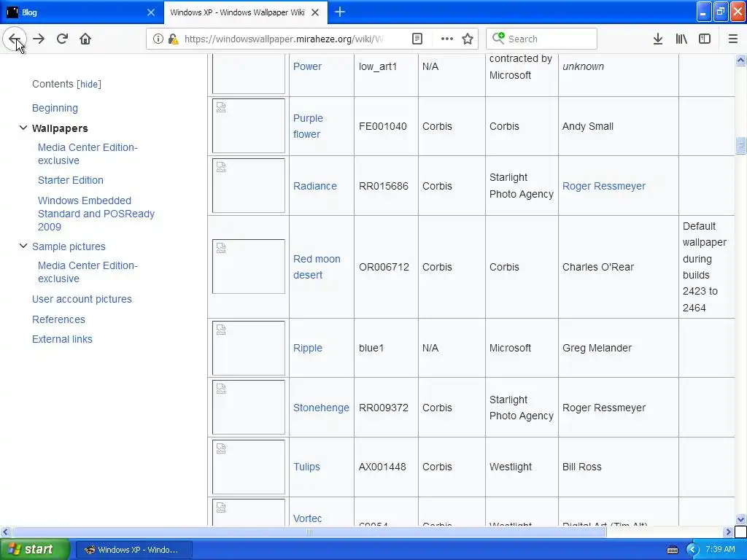Image resolution: width=747 pixels, height=560 pixels.
Task: Click the horizontal scrollbar thumb
Action: [309, 532]
